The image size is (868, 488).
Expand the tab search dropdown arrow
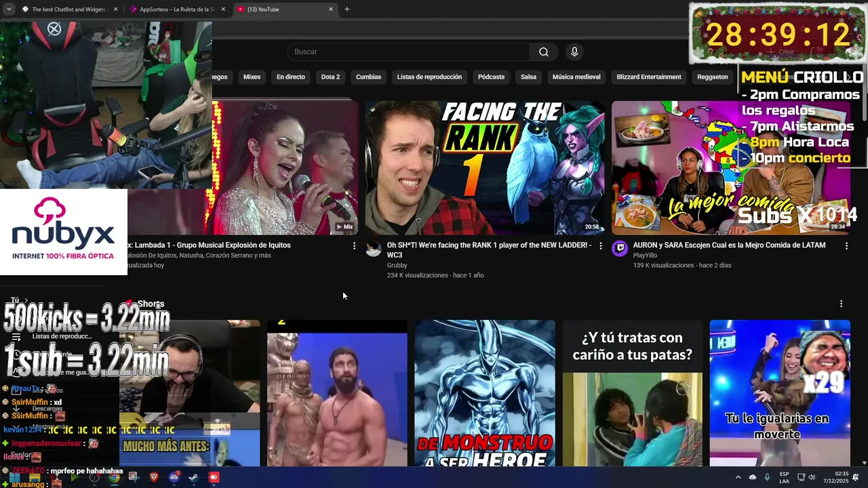click(x=8, y=9)
